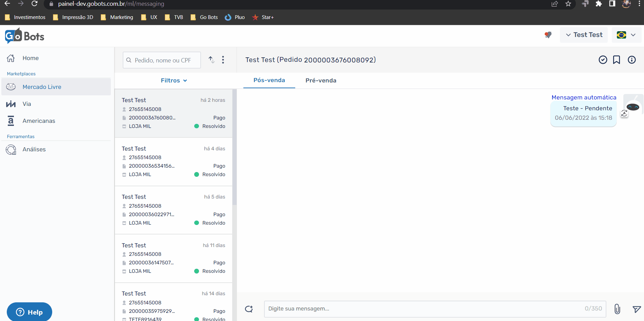The width and height of the screenshot is (644, 321).
Task: Click order number 20000036534156…
Action: click(x=152, y=166)
